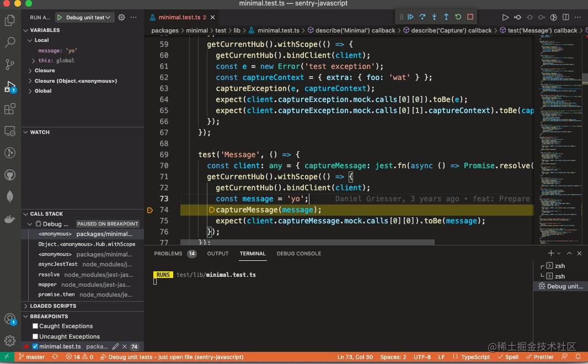Click the Continue debug icon
Viewport: 588px width, 364px height.
(x=411, y=17)
